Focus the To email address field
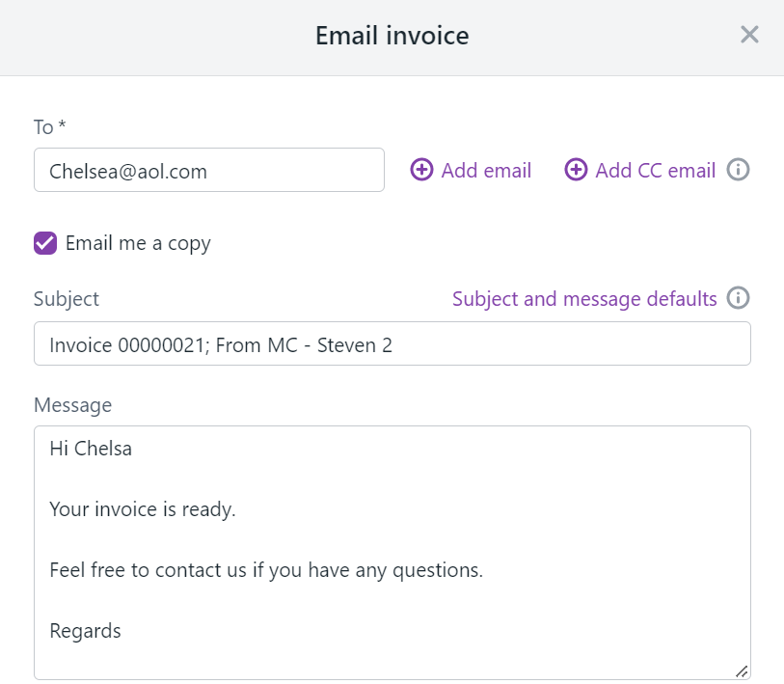This screenshot has width=784, height=684. point(208,171)
